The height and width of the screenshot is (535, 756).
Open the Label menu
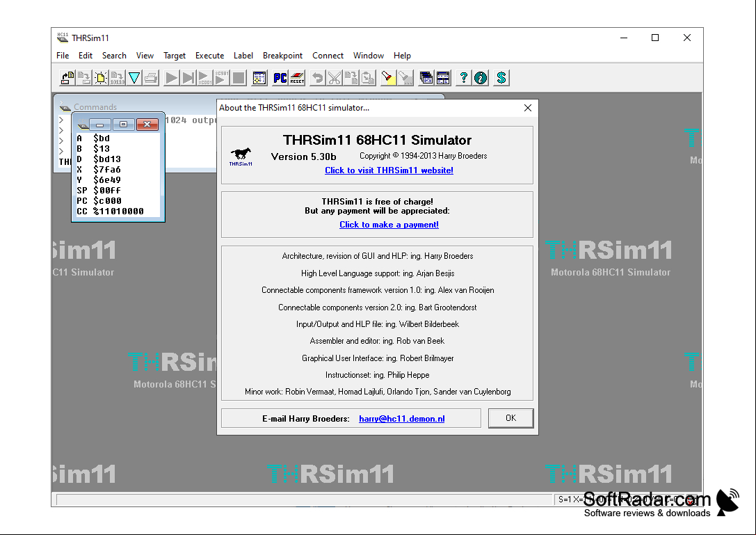pyautogui.click(x=243, y=56)
